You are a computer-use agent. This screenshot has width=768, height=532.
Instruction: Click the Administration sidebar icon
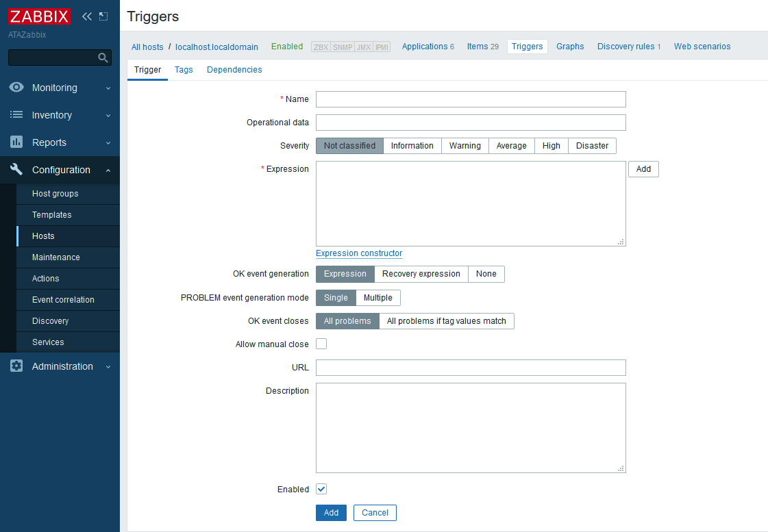point(16,366)
